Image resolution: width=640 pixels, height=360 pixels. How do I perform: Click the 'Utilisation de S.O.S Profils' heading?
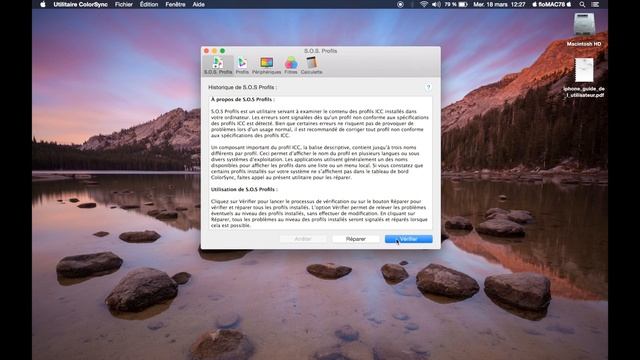pos(244,189)
